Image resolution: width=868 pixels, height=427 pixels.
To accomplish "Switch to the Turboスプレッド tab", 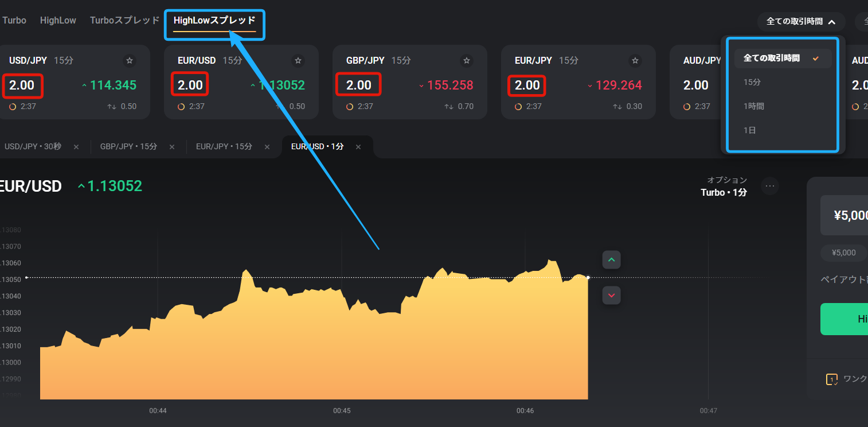I will (x=124, y=20).
